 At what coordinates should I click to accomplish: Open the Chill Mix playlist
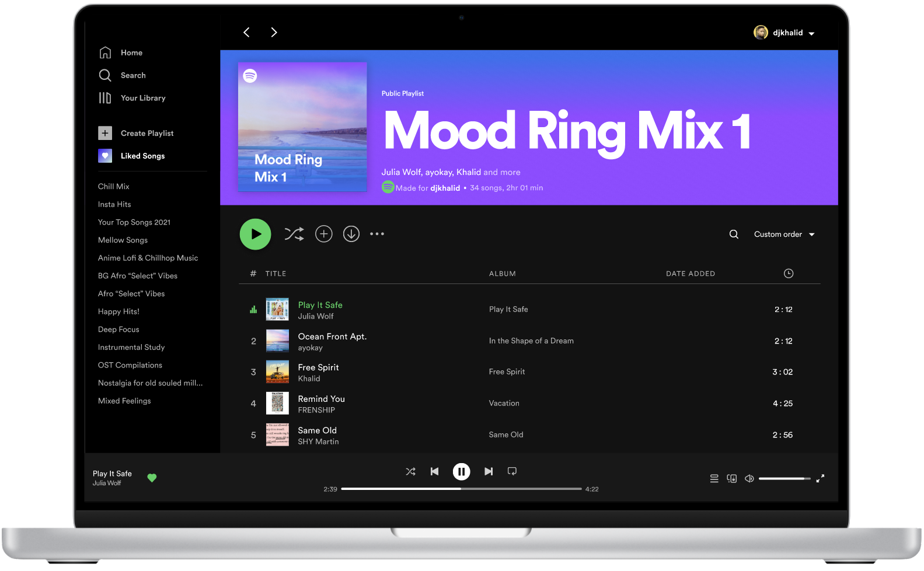(x=114, y=186)
